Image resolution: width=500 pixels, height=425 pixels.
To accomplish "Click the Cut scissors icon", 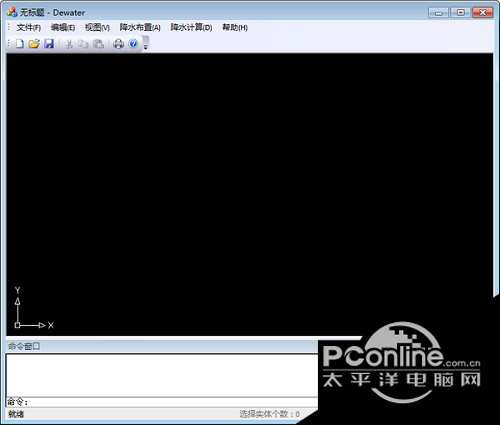I will 69,44.
